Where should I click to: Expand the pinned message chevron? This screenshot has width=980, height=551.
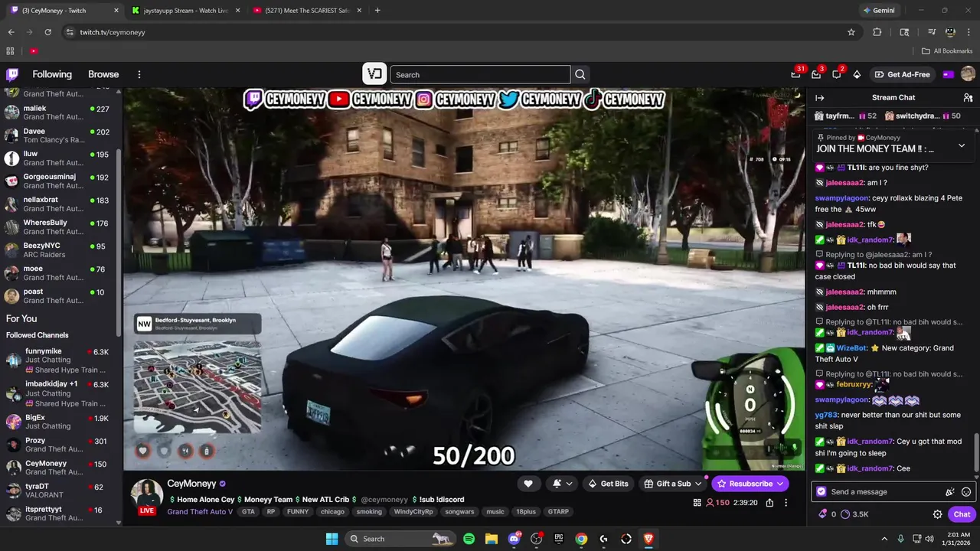point(962,145)
